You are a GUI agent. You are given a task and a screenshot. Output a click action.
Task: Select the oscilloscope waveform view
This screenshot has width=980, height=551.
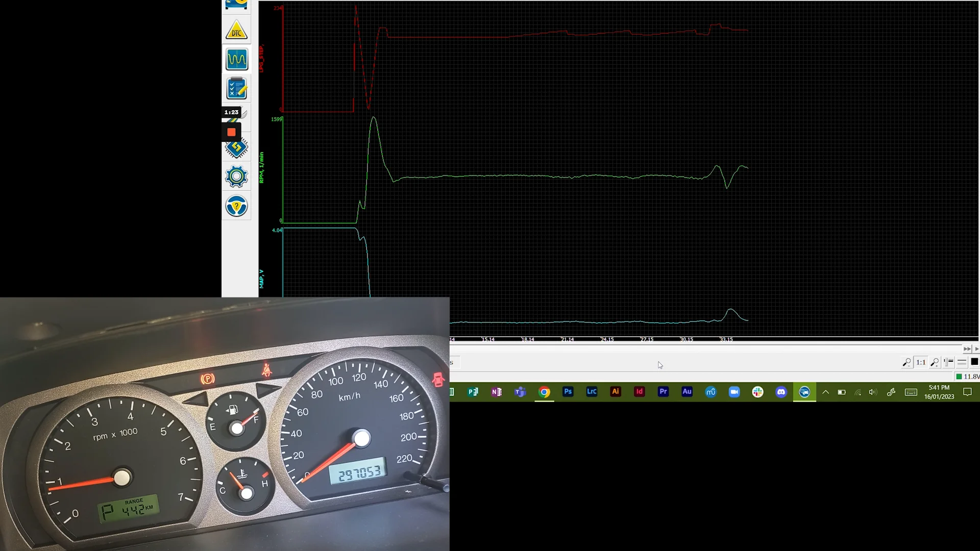(x=236, y=58)
